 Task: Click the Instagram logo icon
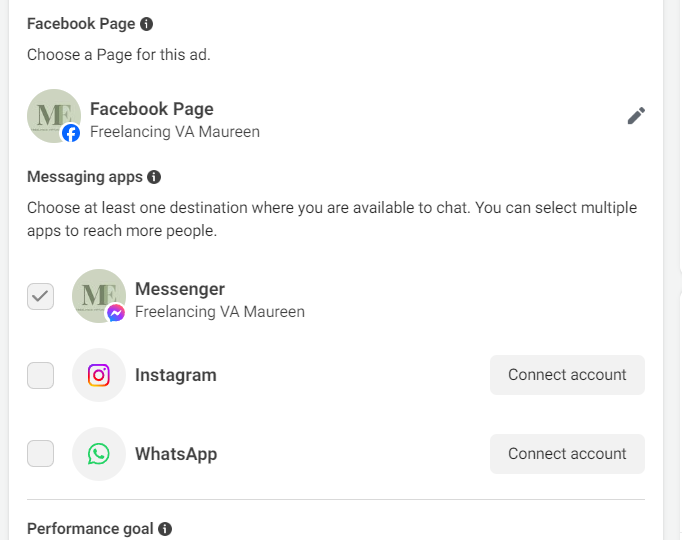click(99, 375)
